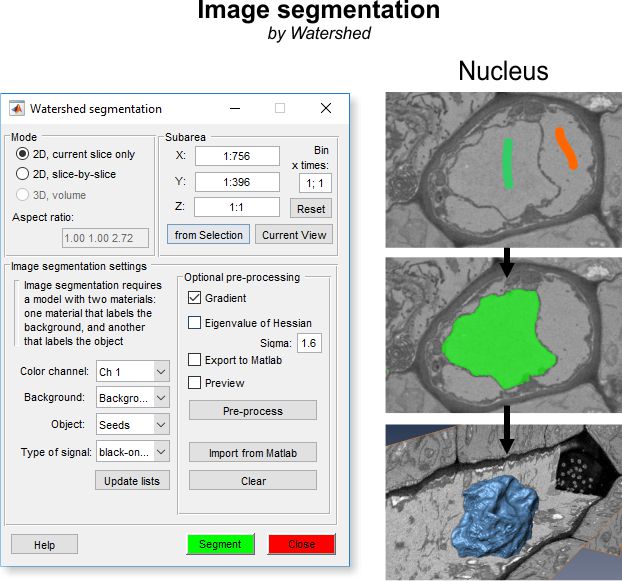The width and height of the screenshot is (622, 581).
Task: Click the from Selection button
Action: pyautogui.click(x=208, y=235)
